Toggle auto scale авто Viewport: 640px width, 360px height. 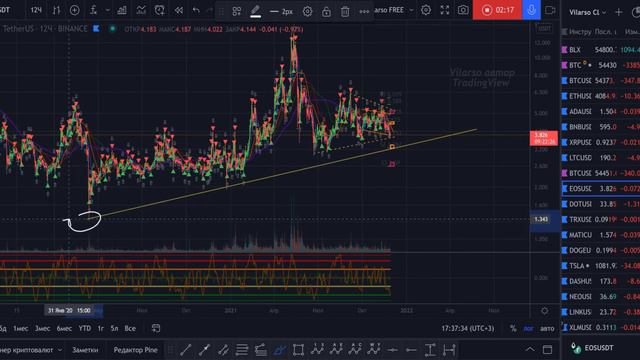(x=547, y=328)
